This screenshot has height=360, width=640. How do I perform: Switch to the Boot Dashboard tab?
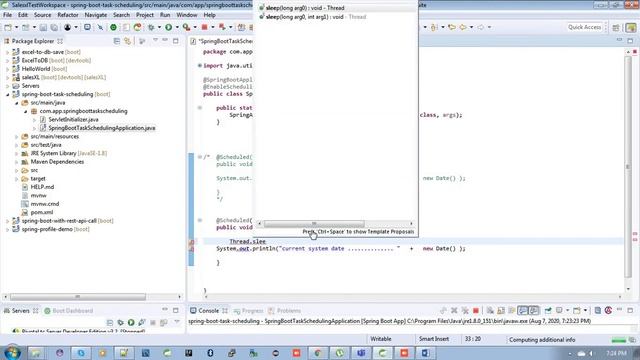click(68, 311)
